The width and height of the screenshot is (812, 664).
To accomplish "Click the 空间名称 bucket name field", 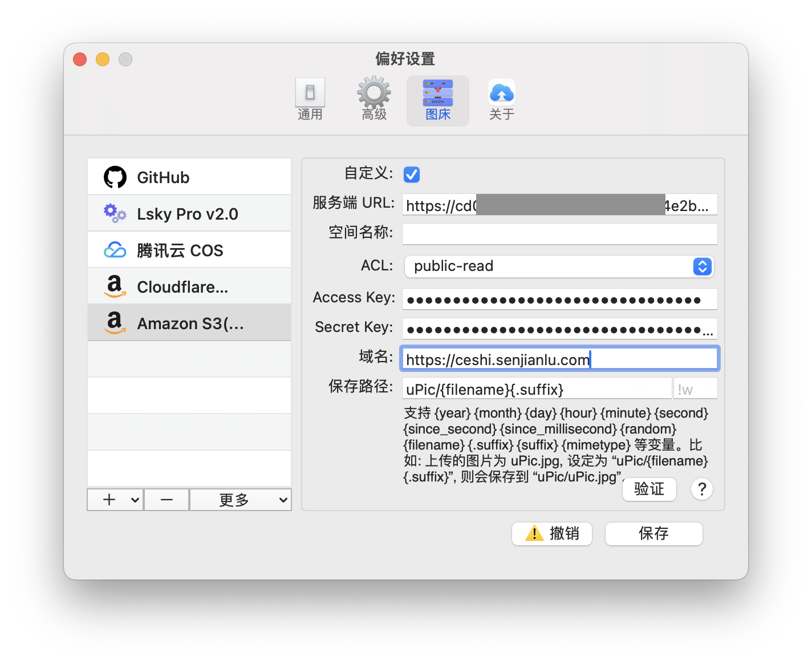I will pyautogui.click(x=560, y=234).
